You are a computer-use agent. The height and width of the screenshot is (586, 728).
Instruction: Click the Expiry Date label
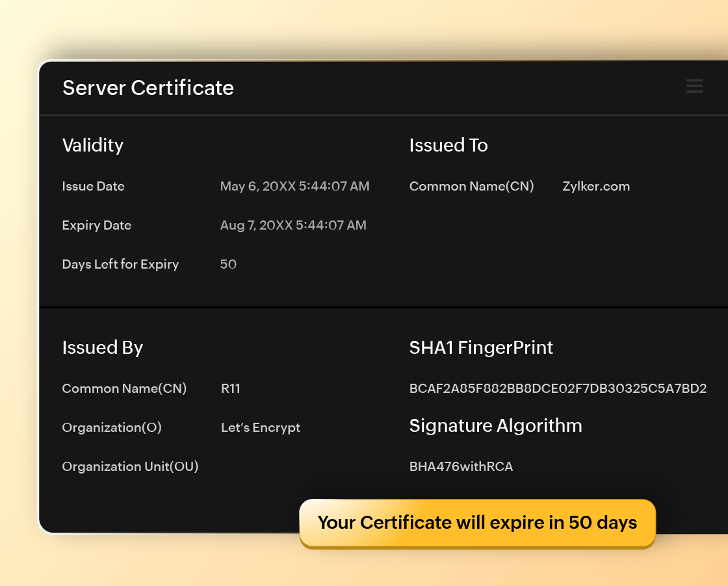click(x=96, y=225)
